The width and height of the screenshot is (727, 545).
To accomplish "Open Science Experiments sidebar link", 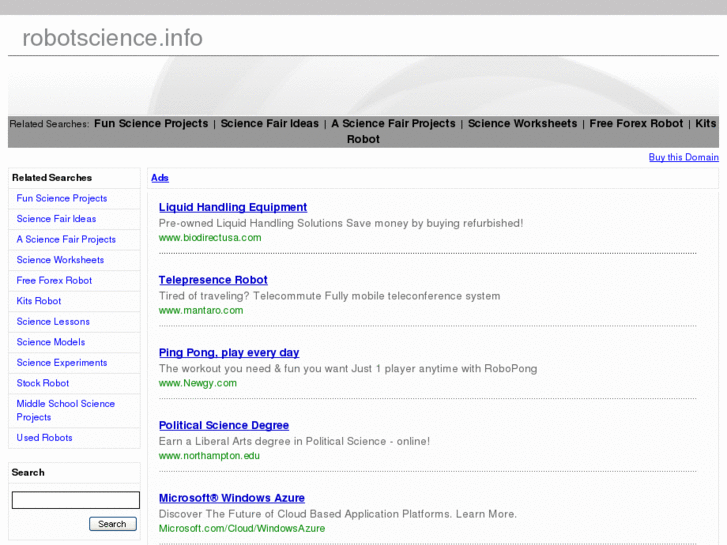I will [62, 363].
